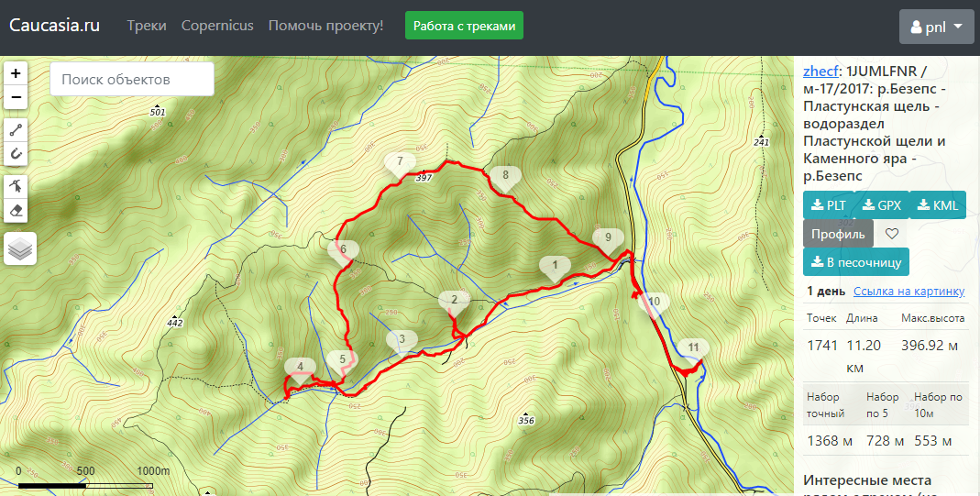Select the line measurement tool
The image size is (980, 496).
16,130
